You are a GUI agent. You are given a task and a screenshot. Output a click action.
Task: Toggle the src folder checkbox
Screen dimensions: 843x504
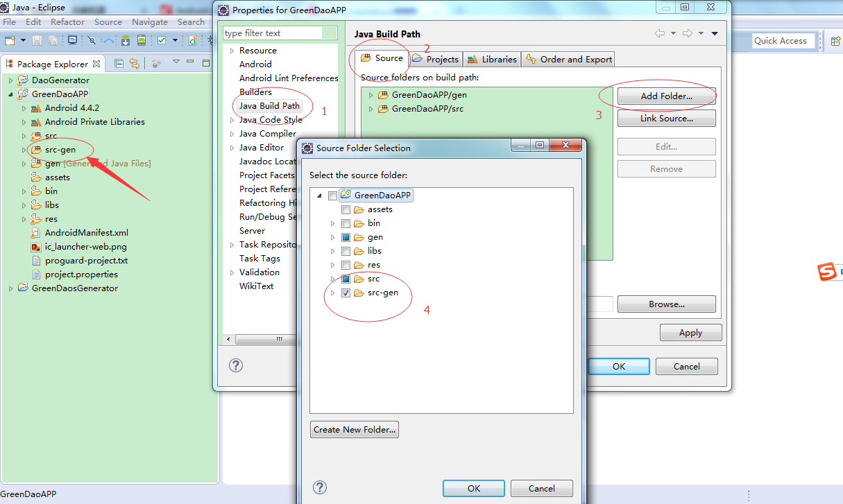(346, 279)
